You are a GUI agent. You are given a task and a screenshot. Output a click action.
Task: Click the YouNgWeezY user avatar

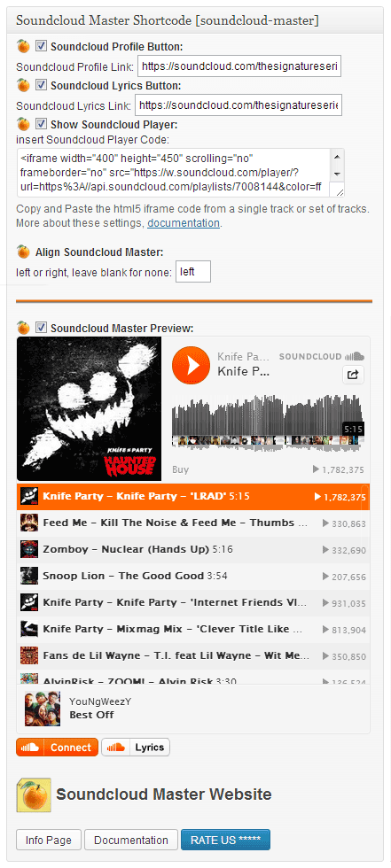(x=43, y=708)
